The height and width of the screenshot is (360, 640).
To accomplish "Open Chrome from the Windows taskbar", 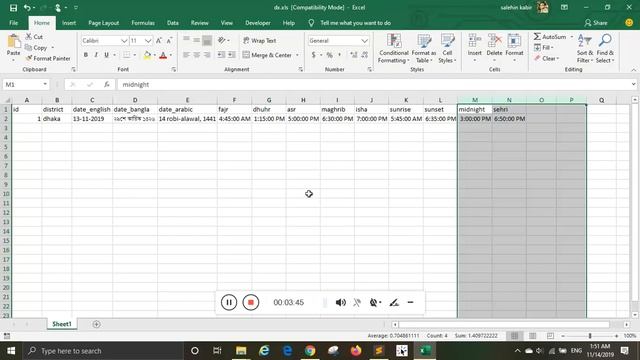I will [x=310, y=351].
